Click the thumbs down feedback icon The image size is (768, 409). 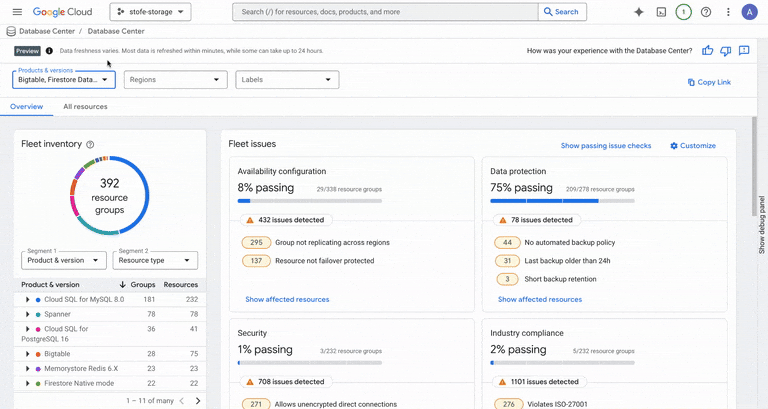[726, 51]
